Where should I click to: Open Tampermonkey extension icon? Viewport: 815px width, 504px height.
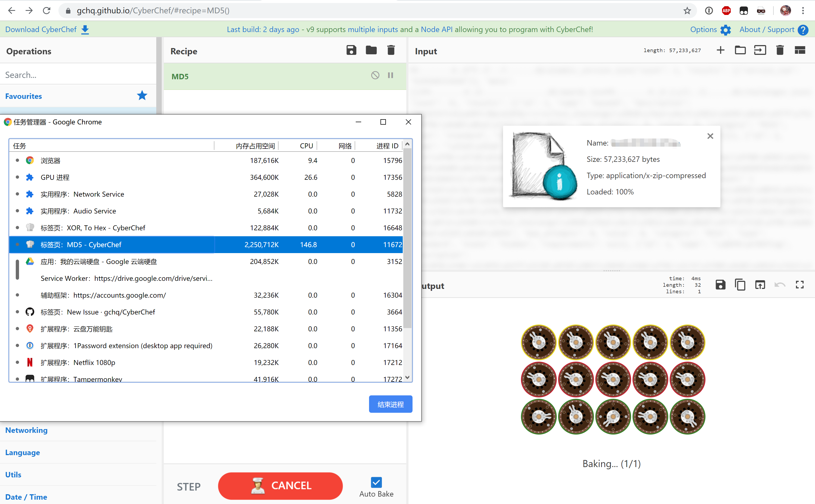(744, 11)
